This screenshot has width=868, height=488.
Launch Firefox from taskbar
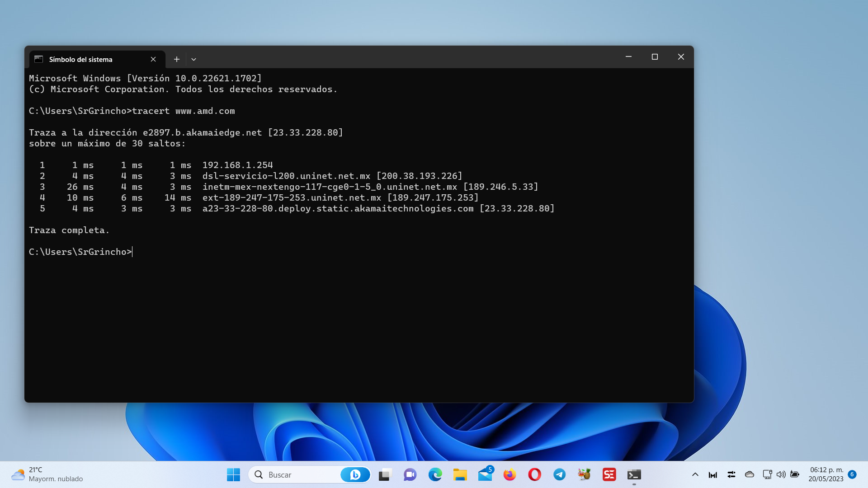click(x=509, y=474)
